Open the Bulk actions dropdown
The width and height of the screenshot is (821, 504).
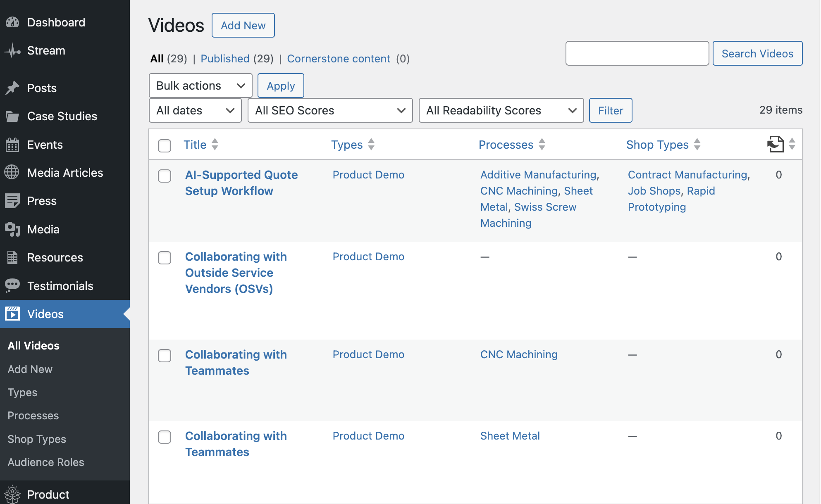coord(200,86)
